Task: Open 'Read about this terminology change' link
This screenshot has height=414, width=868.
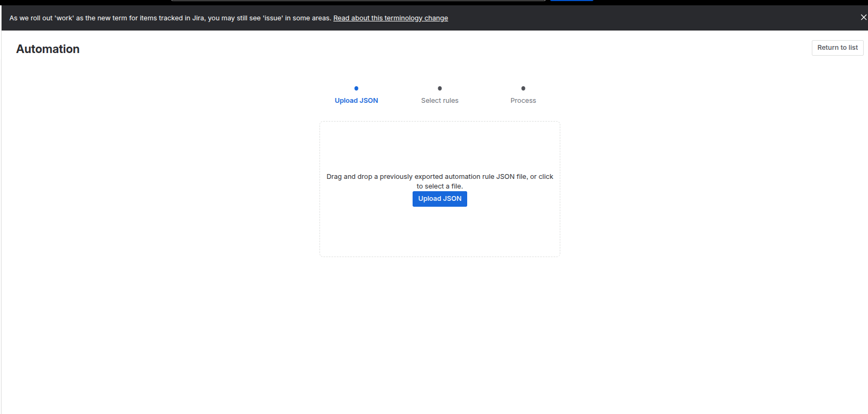Action: click(390, 18)
